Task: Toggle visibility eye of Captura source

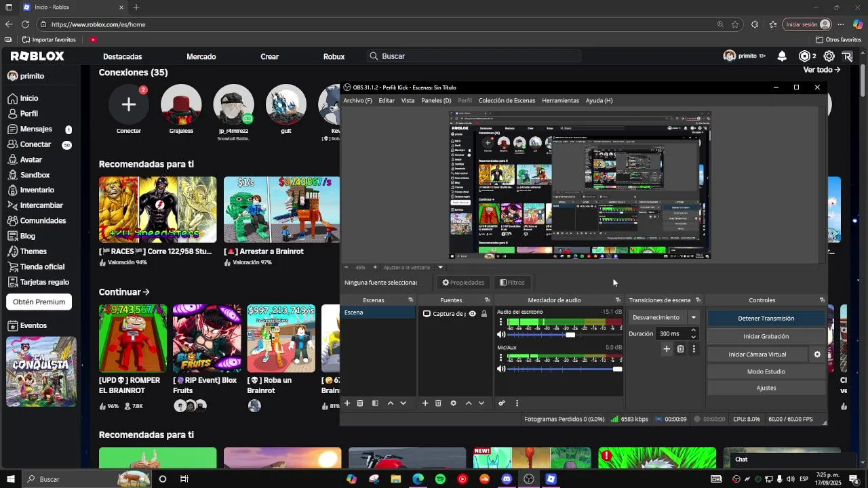Action: [x=473, y=314]
